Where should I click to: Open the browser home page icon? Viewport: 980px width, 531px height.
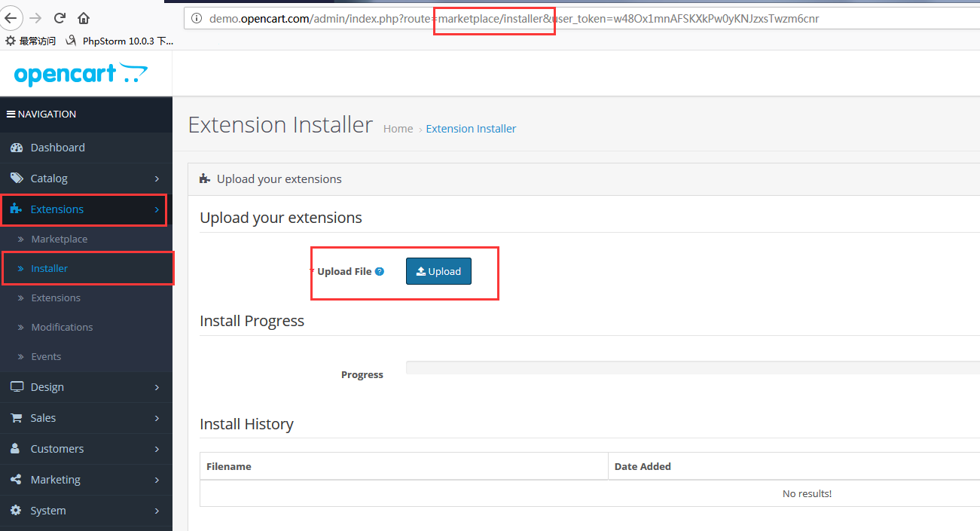(83, 18)
